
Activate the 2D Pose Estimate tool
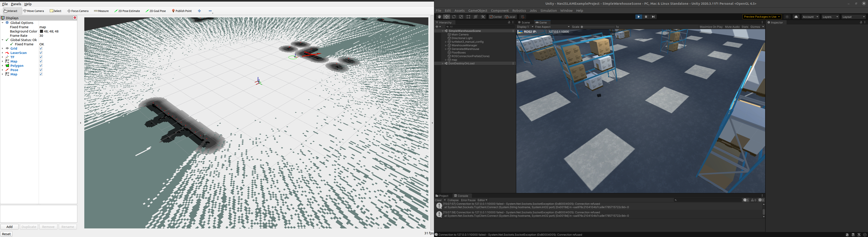(x=127, y=11)
